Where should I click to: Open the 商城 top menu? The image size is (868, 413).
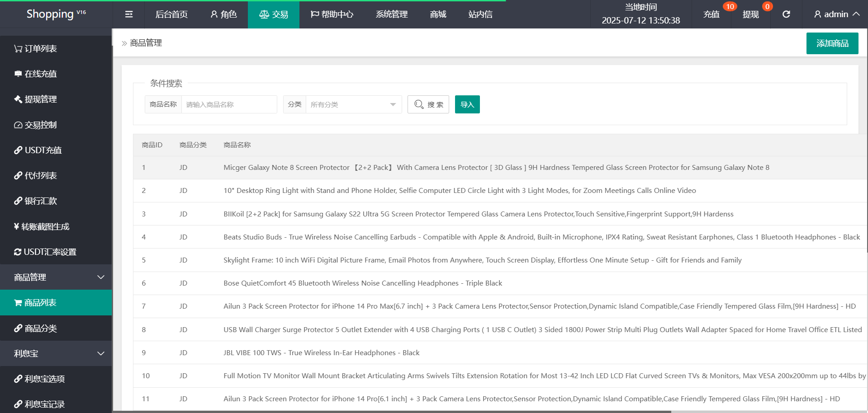pyautogui.click(x=438, y=14)
